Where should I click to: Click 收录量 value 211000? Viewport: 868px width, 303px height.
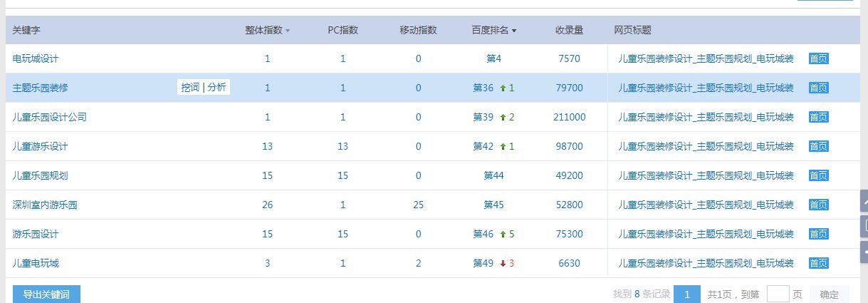pyautogui.click(x=569, y=117)
